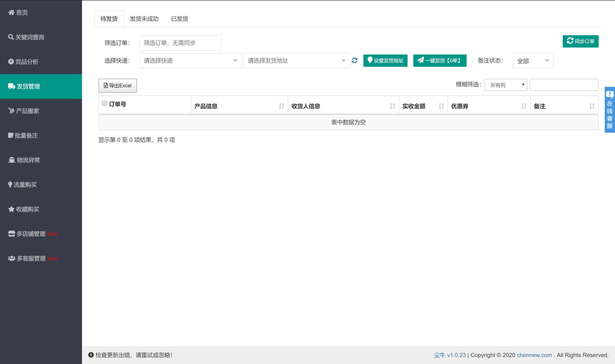Click the chat bubble icon on 在线客服 tab

610,94
